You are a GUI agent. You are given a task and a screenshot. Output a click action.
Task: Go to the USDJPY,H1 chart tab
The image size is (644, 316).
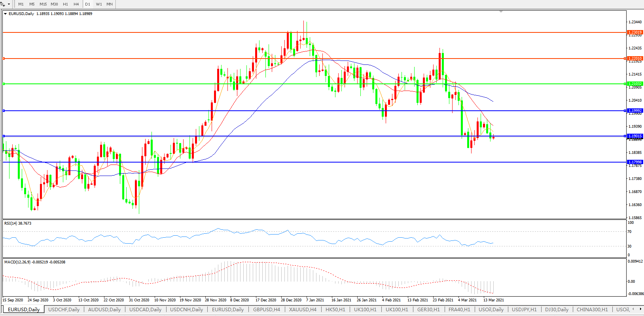(x=524, y=310)
